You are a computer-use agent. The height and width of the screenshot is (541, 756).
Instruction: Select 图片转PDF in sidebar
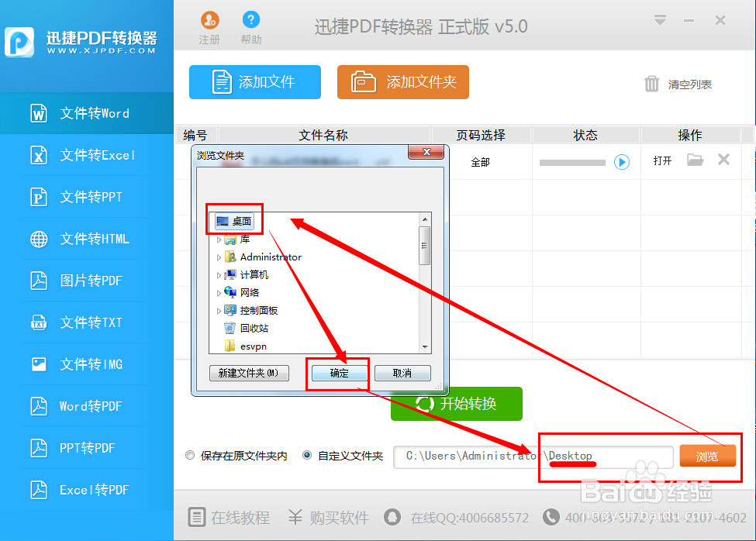(x=87, y=281)
